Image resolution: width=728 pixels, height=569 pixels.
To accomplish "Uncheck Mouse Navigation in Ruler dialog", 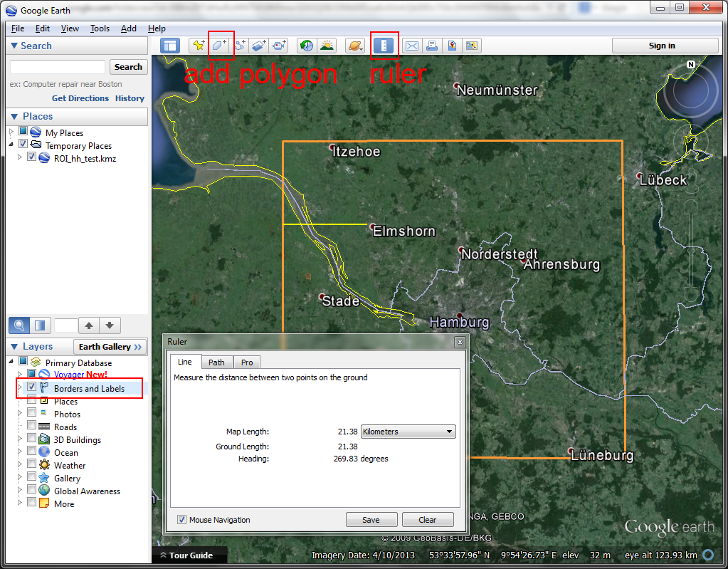I will (x=182, y=519).
